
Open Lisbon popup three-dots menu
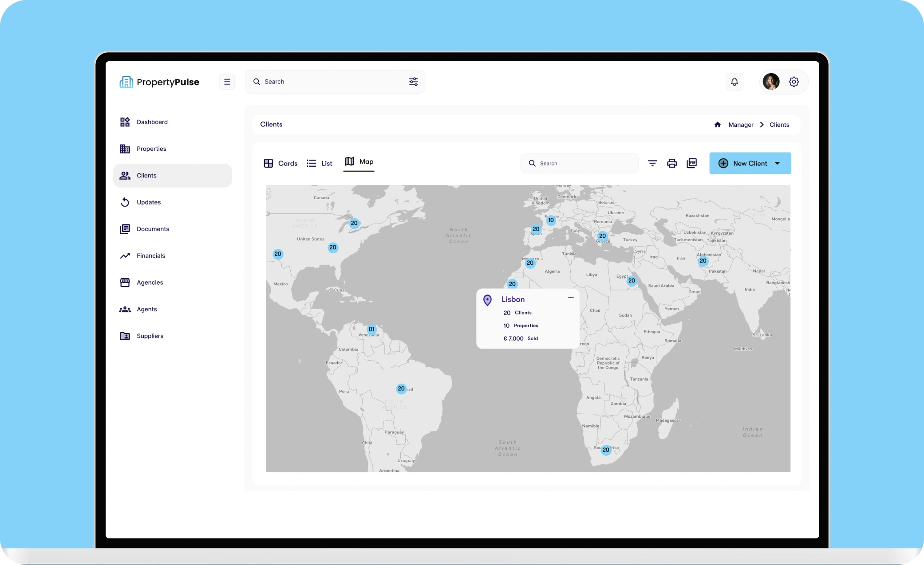(x=571, y=298)
